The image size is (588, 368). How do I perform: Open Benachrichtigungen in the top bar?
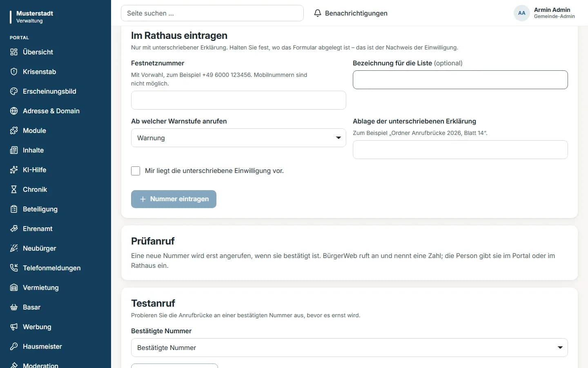pos(351,13)
